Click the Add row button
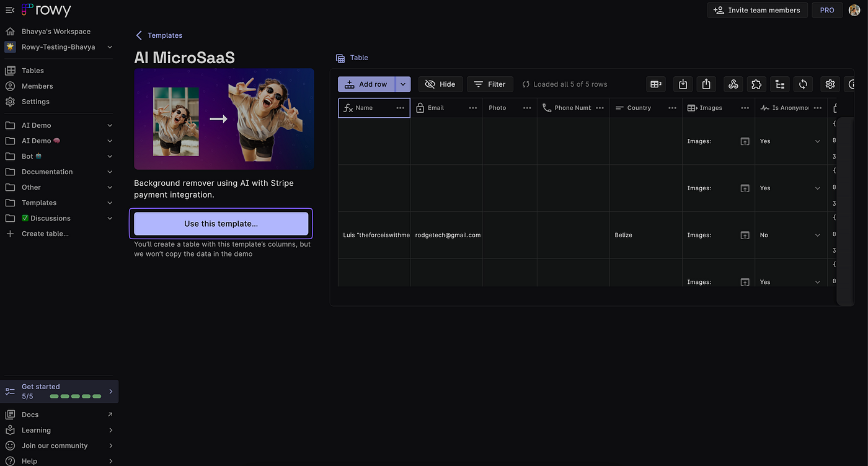Image resolution: width=868 pixels, height=466 pixels. pyautogui.click(x=366, y=84)
